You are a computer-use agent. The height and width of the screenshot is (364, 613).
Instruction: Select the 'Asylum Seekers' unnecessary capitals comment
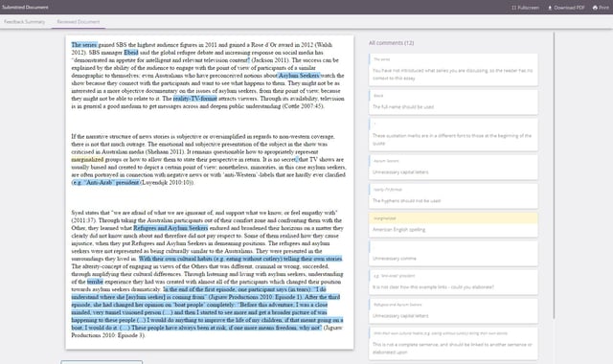point(453,168)
